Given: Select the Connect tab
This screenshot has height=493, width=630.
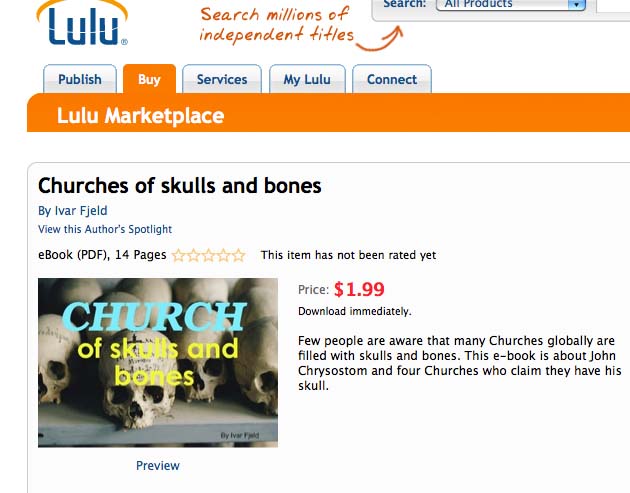Looking at the screenshot, I should click(x=392, y=79).
